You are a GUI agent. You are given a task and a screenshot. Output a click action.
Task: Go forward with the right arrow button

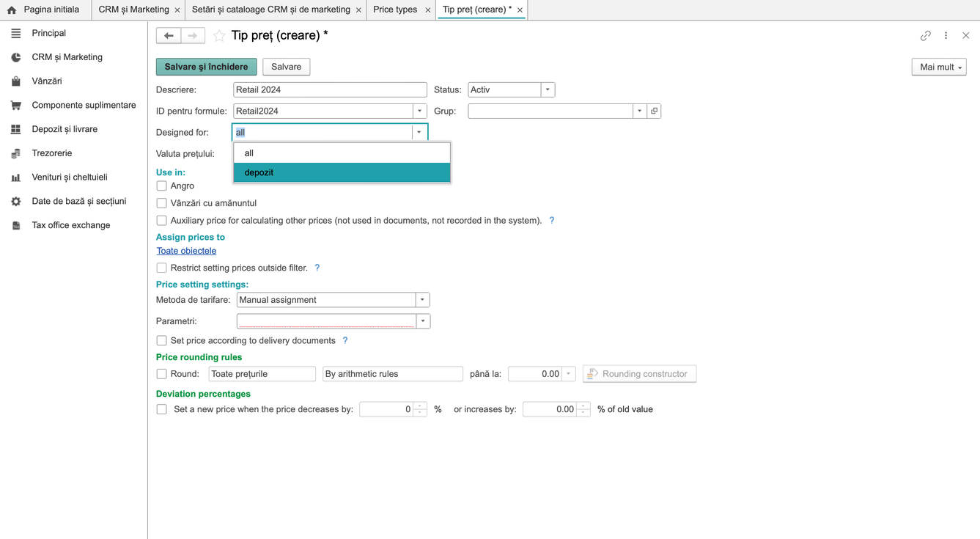click(193, 35)
